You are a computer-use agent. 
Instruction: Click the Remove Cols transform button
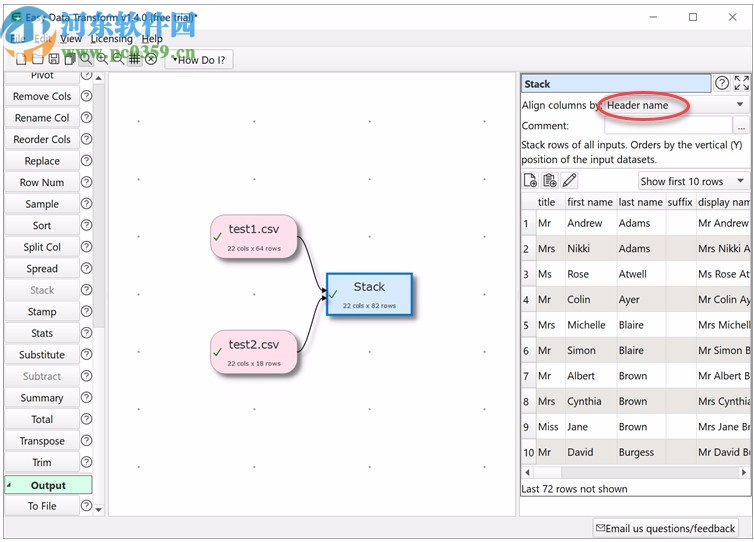tap(42, 96)
